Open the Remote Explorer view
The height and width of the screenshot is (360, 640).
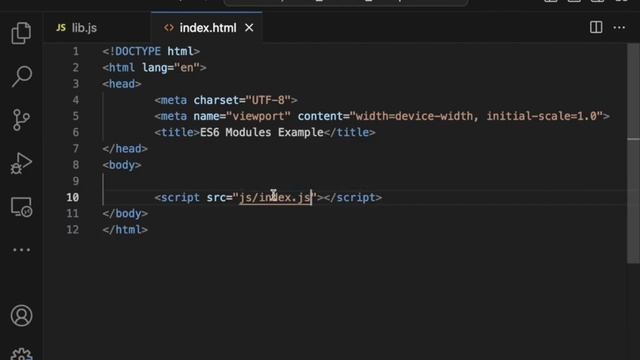[21, 207]
